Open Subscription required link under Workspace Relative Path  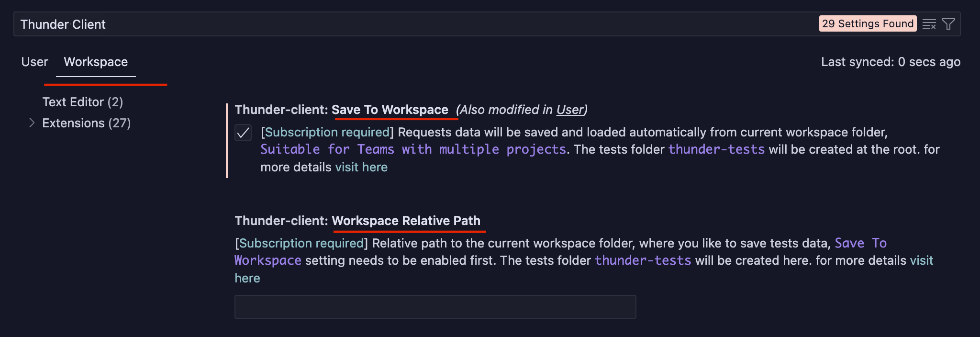(301, 243)
